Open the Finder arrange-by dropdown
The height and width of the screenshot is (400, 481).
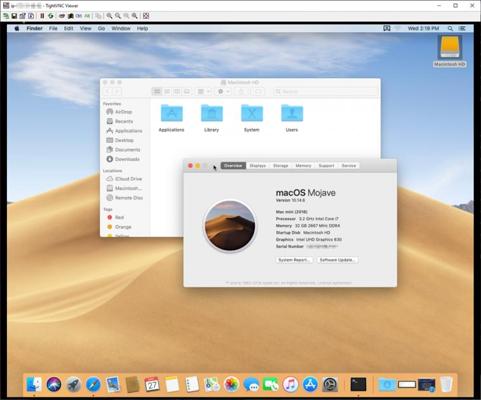pyautogui.click(x=203, y=91)
